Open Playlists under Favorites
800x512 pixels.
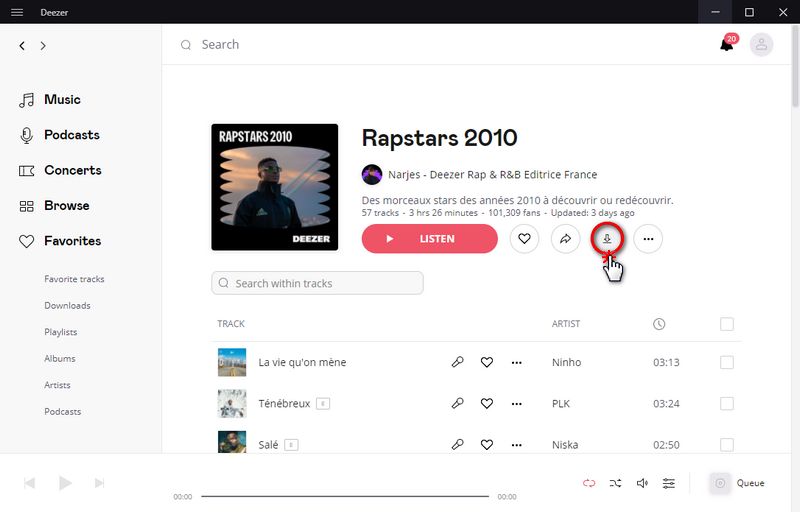pos(61,332)
